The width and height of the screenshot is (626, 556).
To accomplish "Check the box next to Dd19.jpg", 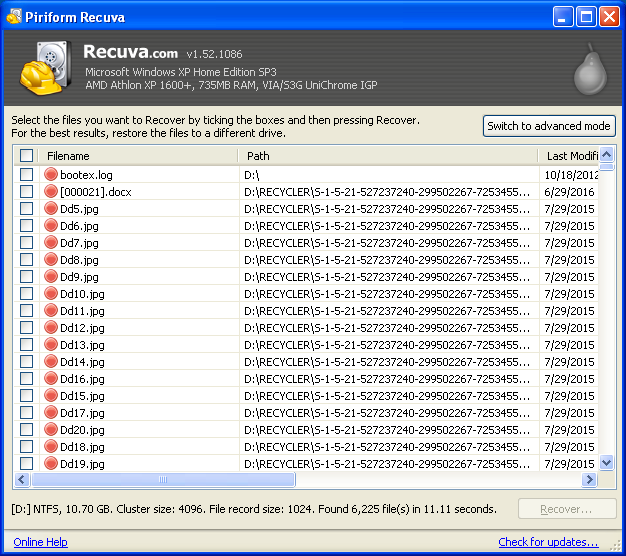I will coord(26,463).
